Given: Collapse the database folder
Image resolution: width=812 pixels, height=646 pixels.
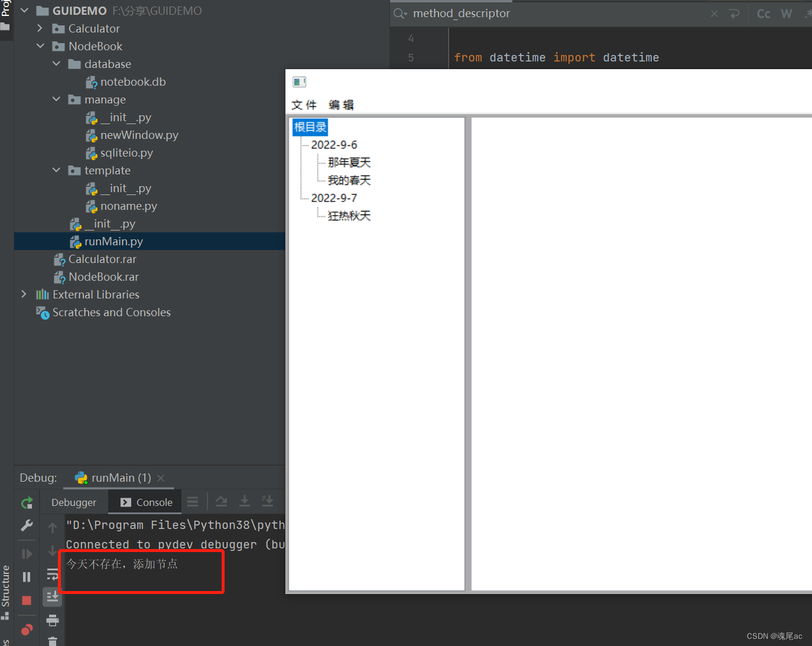Looking at the screenshot, I should [x=56, y=64].
